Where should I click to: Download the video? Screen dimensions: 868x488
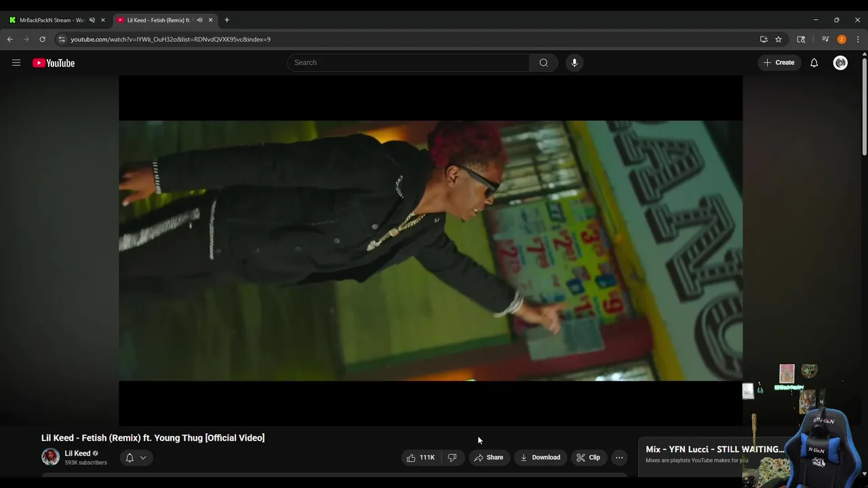pos(540,457)
